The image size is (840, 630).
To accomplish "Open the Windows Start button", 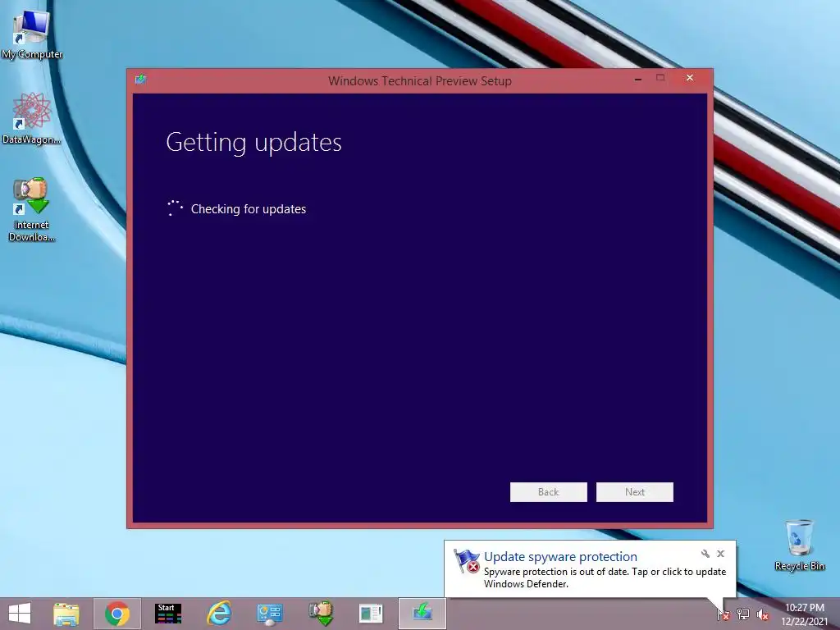I will pyautogui.click(x=20, y=614).
